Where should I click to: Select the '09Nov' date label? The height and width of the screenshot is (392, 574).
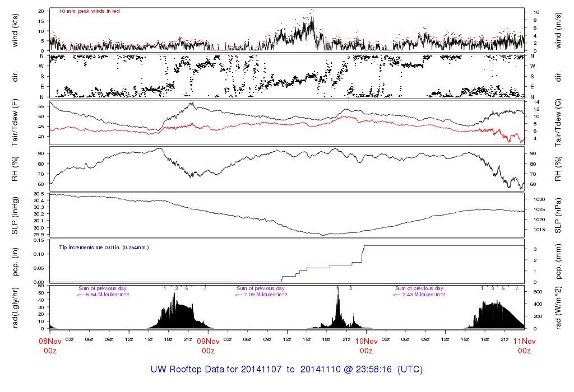coord(209,341)
